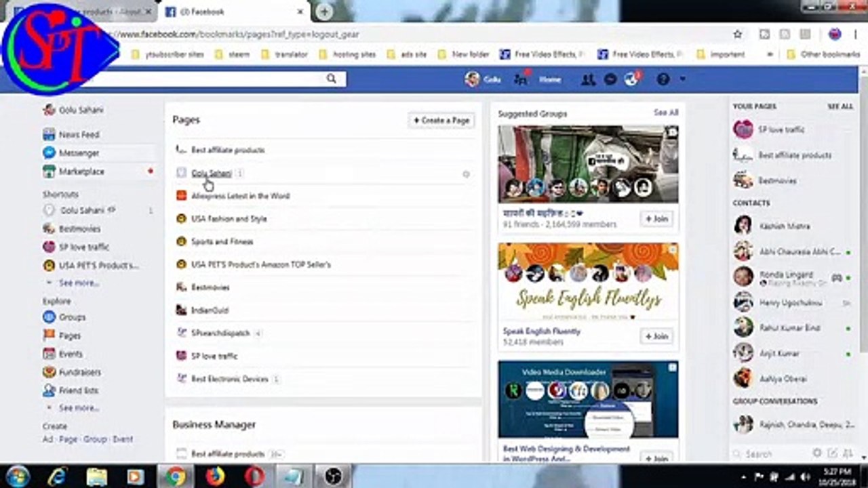Click chat options gear icon
This screenshot has width=868, height=488.
pyautogui.click(x=817, y=453)
